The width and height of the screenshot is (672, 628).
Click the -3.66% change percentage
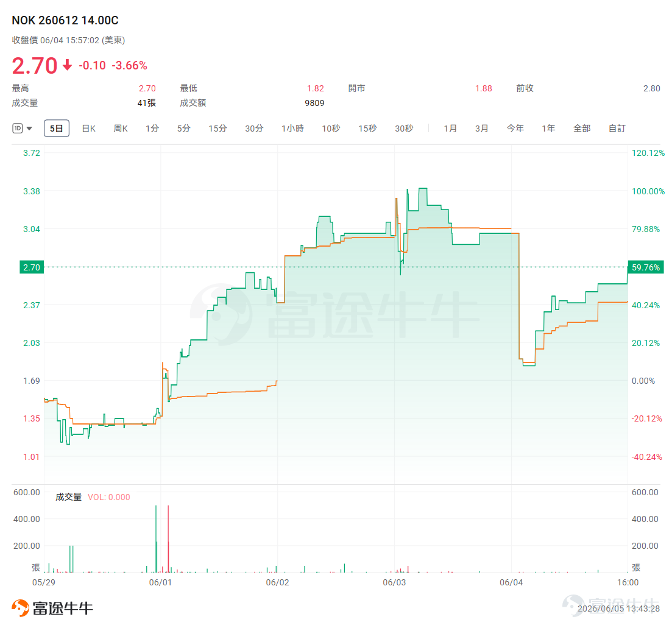[129, 66]
